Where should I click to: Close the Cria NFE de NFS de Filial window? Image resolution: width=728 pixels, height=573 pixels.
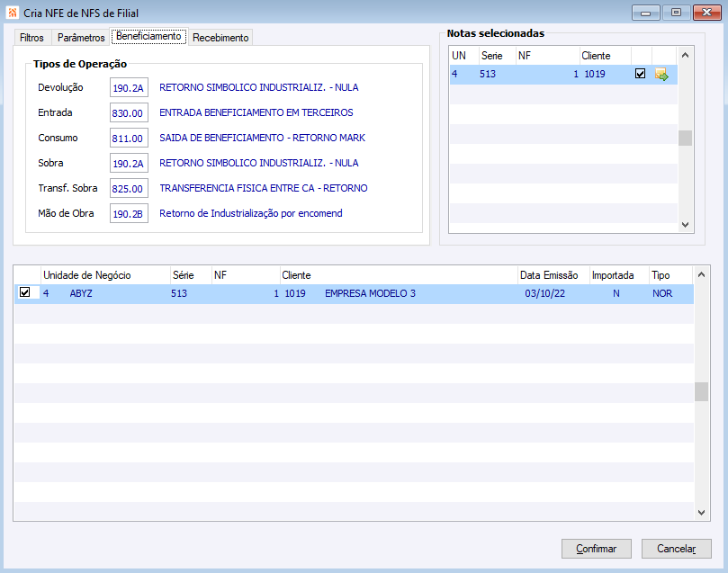(707, 13)
